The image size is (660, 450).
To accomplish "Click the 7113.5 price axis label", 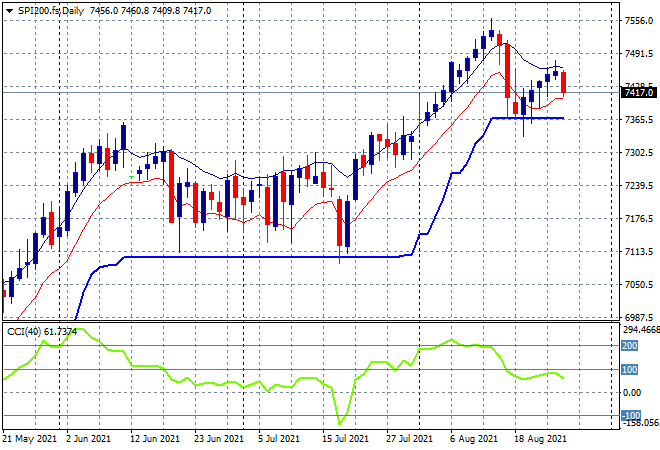I will [x=639, y=252].
